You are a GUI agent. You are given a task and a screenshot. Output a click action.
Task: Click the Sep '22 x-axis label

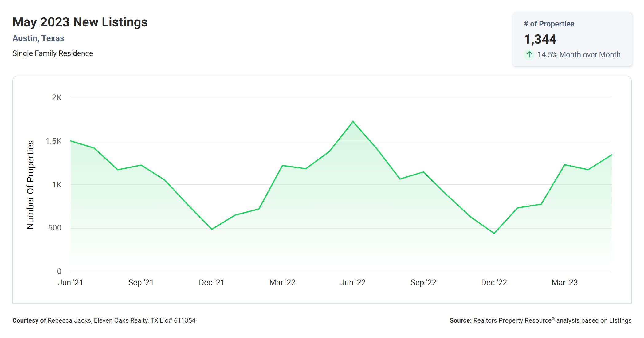(x=423, y=282)
